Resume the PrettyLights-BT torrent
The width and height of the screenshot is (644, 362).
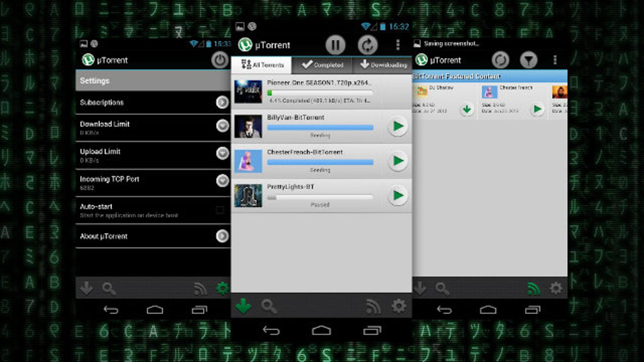point(398,195)
